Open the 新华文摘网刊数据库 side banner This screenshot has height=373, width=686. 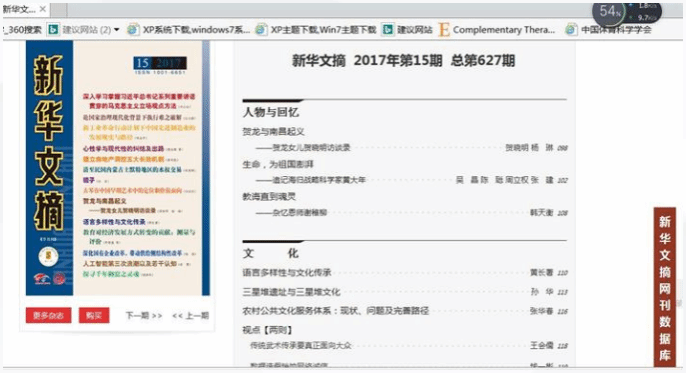coord(665,288)
